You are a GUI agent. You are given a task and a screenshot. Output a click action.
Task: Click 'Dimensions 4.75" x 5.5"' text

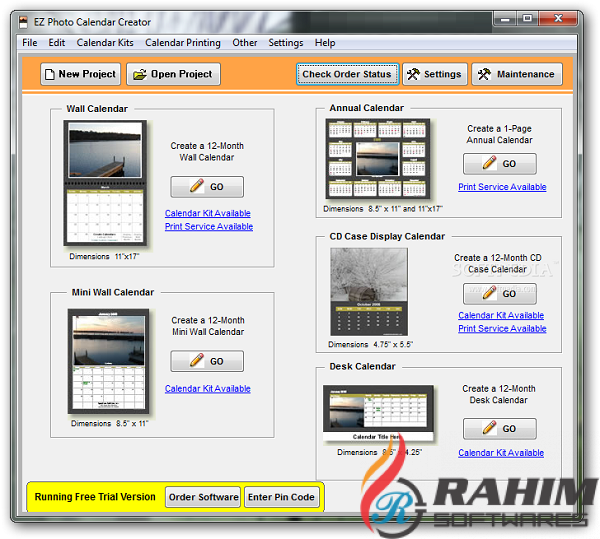[370, 344]
